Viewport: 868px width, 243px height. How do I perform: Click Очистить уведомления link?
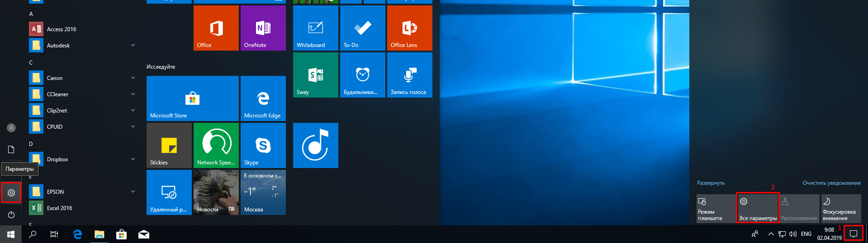[831, 183]
